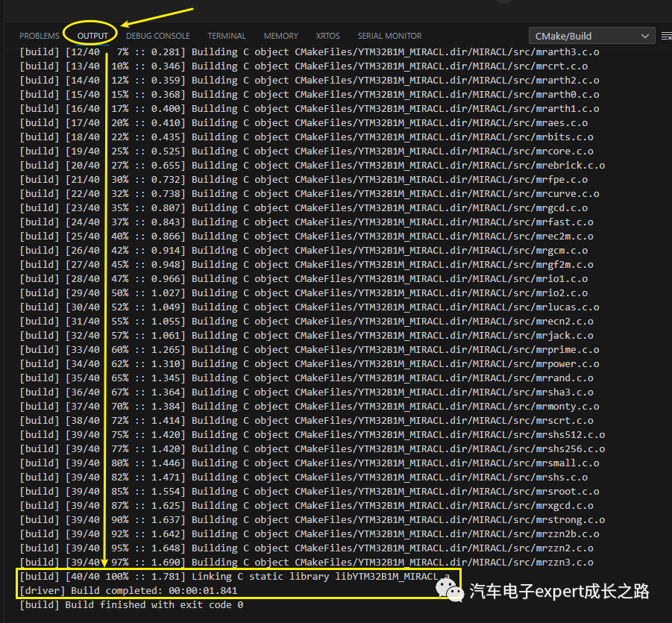Select the mrio2.c.o build line
The image size is (672, 623).
click(304, 293)
